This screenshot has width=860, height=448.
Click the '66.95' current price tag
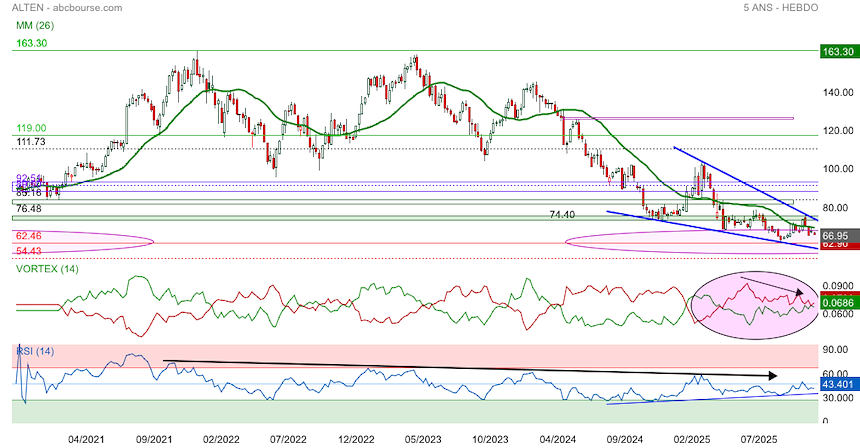click(x=838, y=236)
